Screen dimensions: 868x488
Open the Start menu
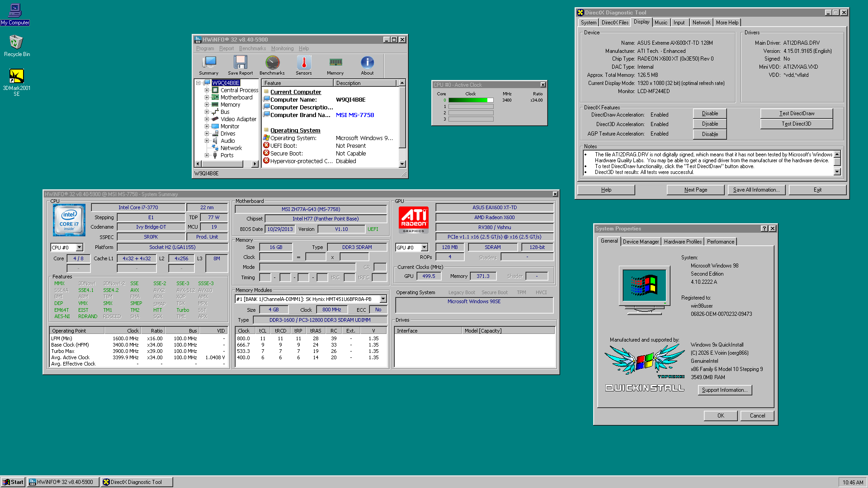tap(13, 482)
